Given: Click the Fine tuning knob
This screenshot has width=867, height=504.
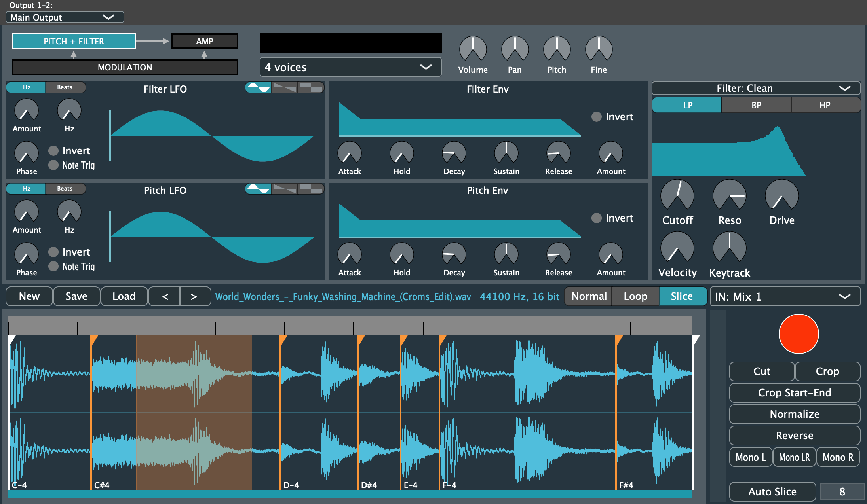Looking at the screenshot, I should (x=599, y=49).
